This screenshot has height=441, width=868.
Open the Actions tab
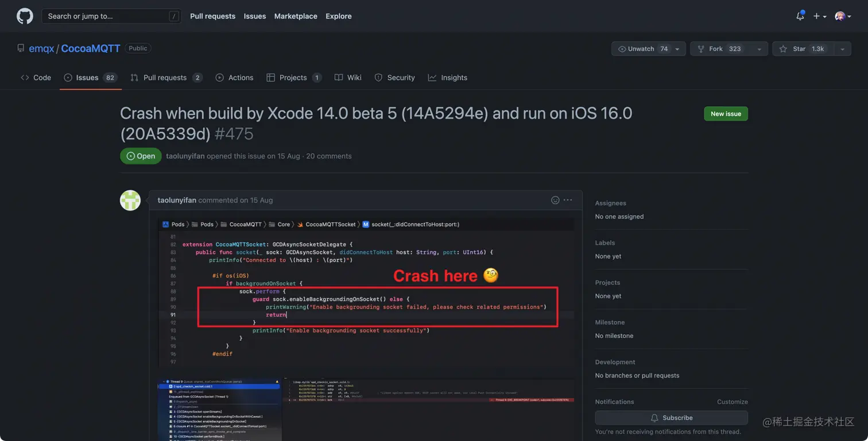234,77
